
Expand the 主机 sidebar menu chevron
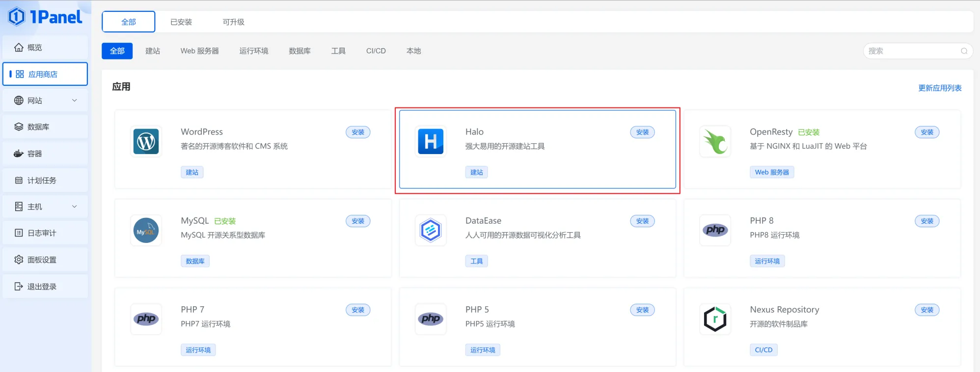point(75,207)
